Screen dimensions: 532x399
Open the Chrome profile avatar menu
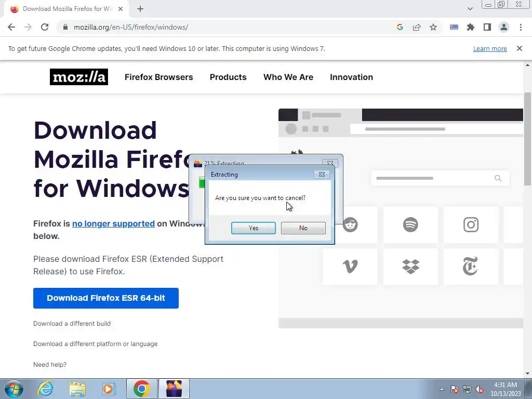coord(504,27)
